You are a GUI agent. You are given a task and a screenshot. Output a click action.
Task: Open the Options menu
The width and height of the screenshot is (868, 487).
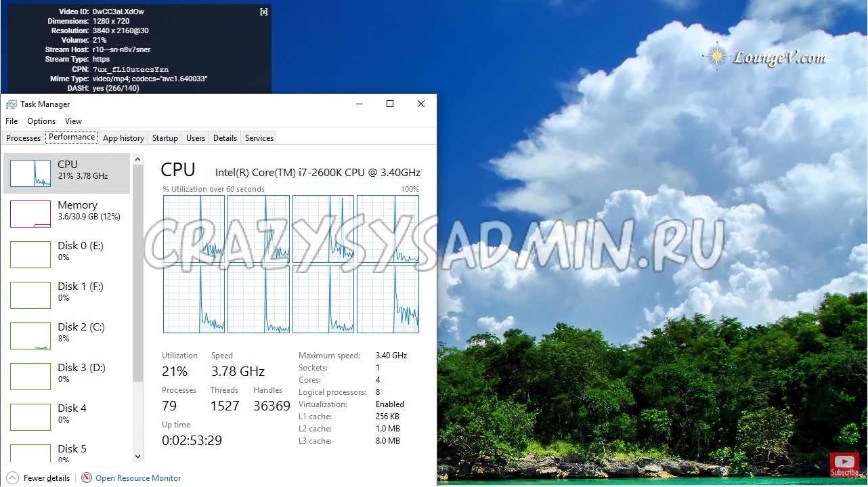(x=41, y=121)
